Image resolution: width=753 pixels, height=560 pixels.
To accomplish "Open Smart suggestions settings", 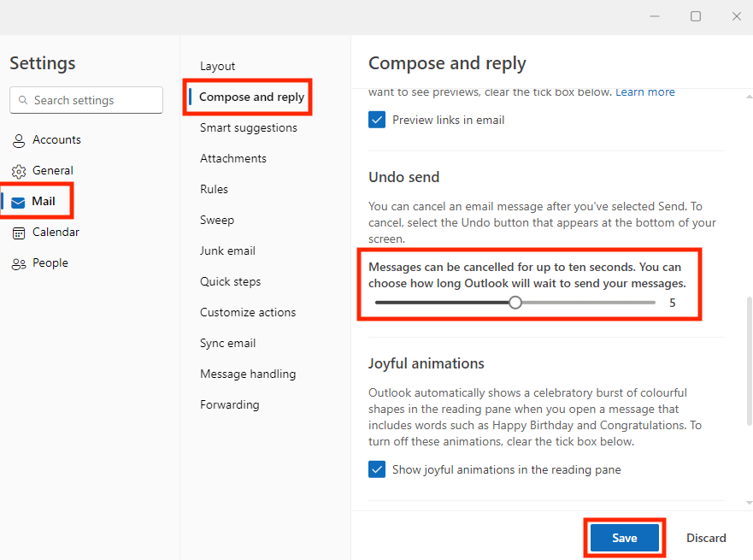I will pyautogui.click(x=250, y=127).
